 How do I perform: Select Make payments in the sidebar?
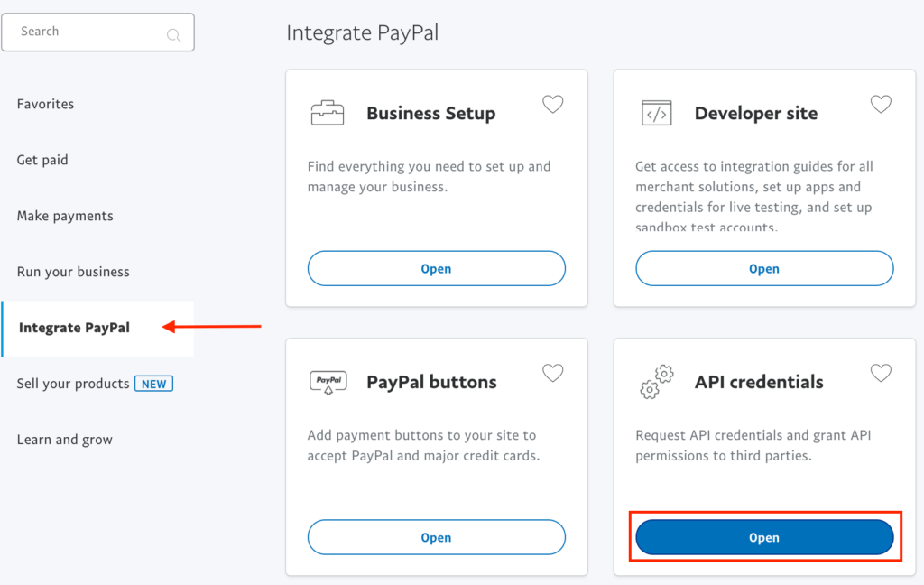[65, 216]
